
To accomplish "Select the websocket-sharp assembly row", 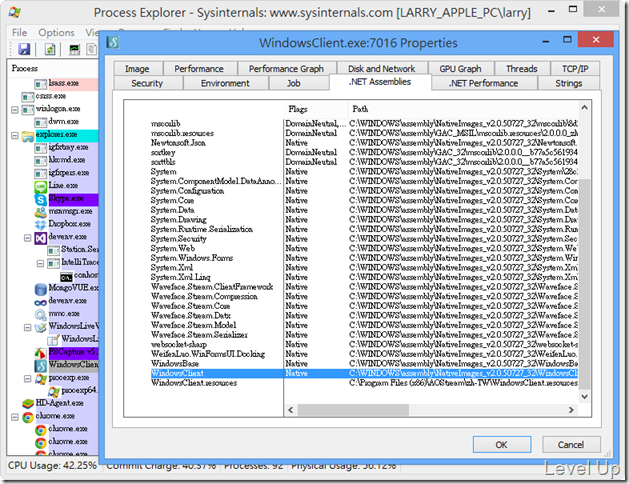I will [x=364, y=344].
